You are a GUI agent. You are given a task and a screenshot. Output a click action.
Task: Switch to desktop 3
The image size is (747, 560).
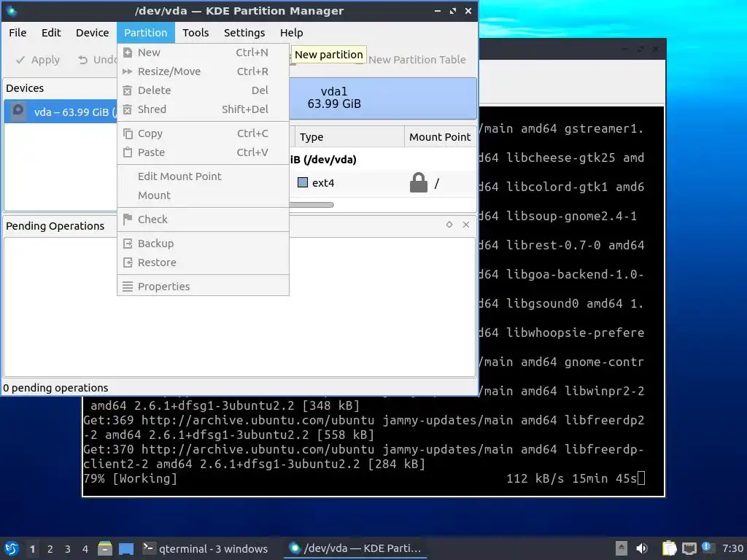point(68,549)
